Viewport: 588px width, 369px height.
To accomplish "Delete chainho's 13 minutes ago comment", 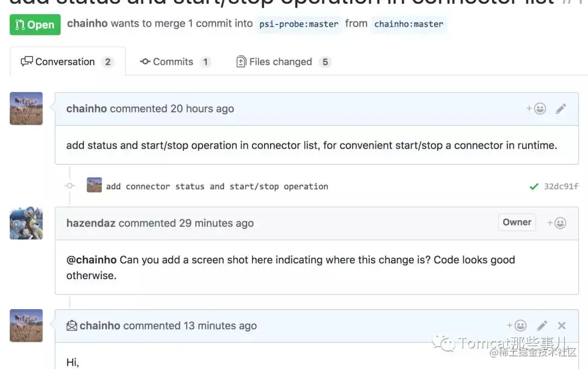I will coord(562,325).
